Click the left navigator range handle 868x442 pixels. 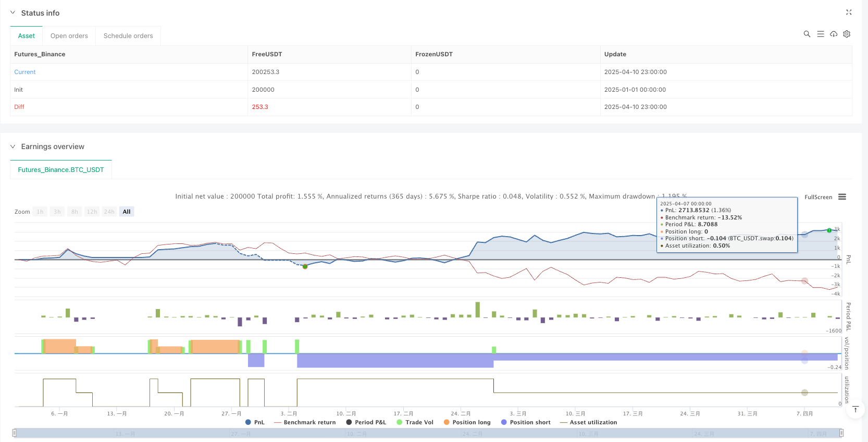(x=15, y=433)
